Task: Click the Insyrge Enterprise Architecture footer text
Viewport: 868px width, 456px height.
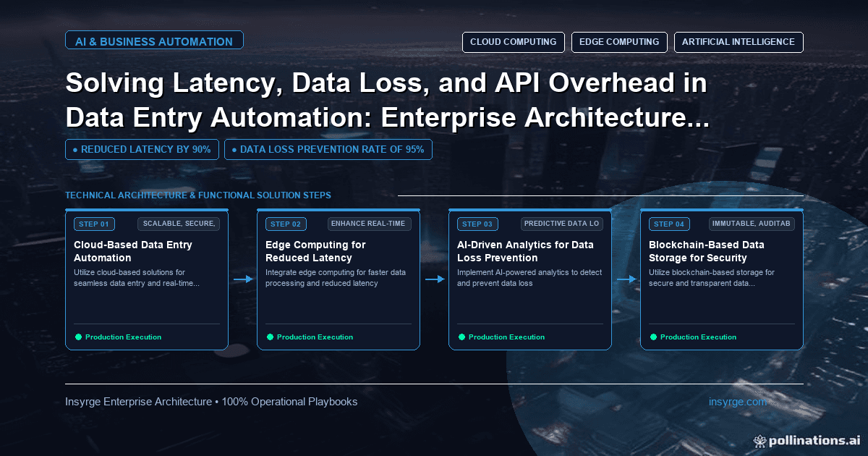Action: pyautogui.click(x=211, y=402)
